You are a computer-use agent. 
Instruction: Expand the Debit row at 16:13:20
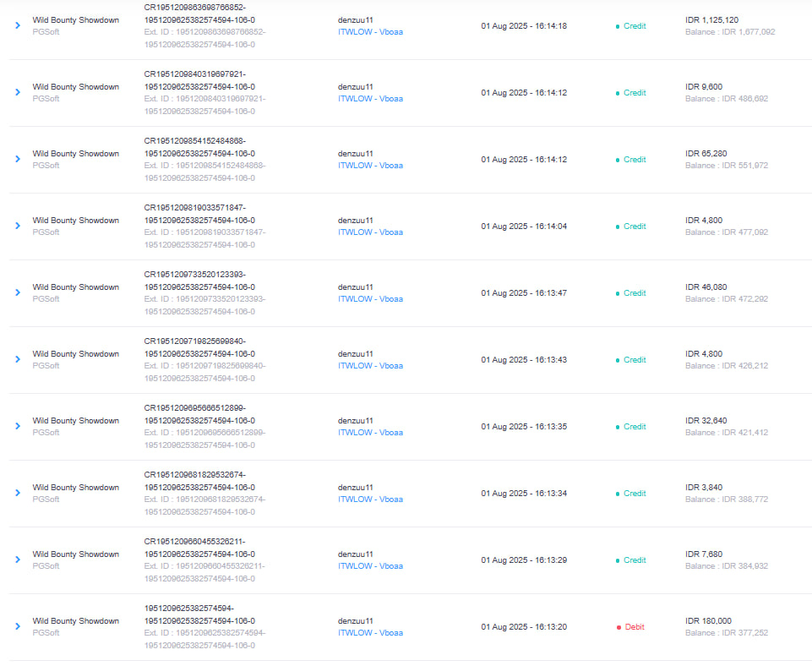(18, 626)
